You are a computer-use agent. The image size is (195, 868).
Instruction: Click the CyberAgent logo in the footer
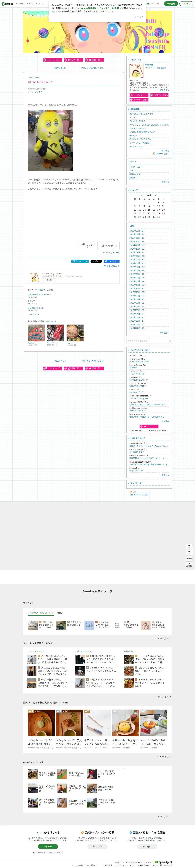click(163, 862)
